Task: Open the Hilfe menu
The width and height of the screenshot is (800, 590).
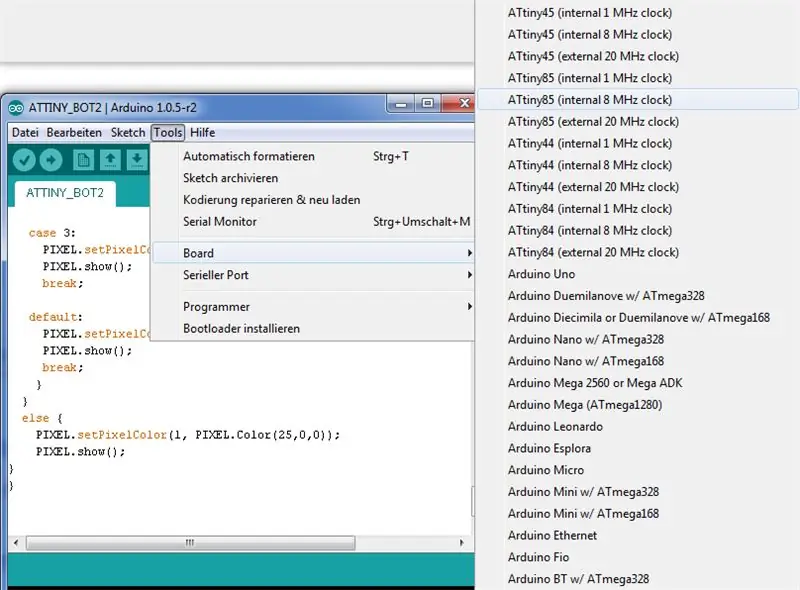Action: [x=203, y=133]
